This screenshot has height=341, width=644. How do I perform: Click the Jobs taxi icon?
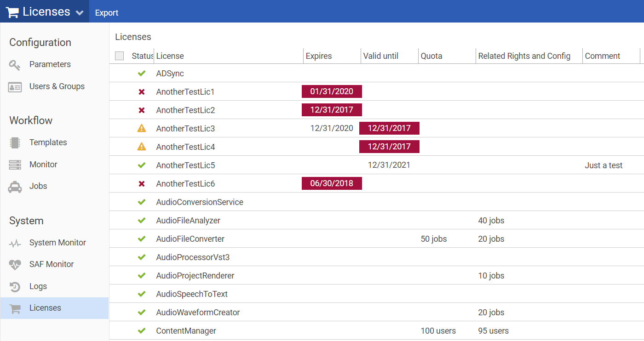click(x=15, y=187)
